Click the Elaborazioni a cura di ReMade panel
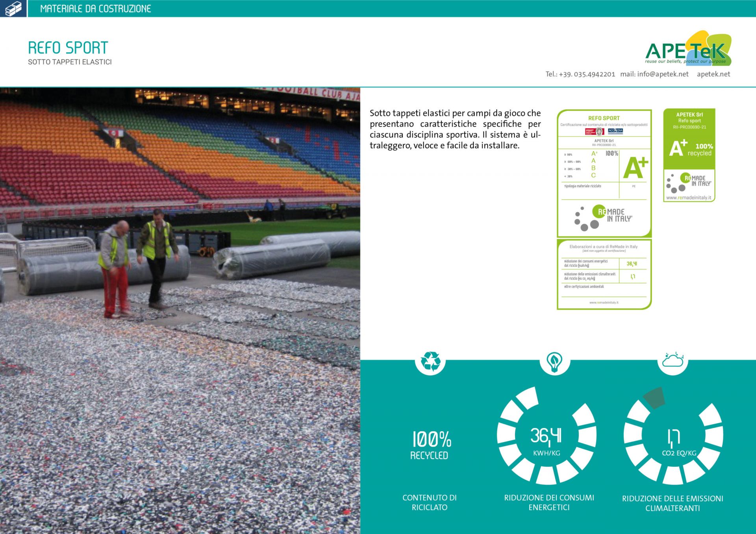This screenshot has width=756, height=534. (604, 274)
